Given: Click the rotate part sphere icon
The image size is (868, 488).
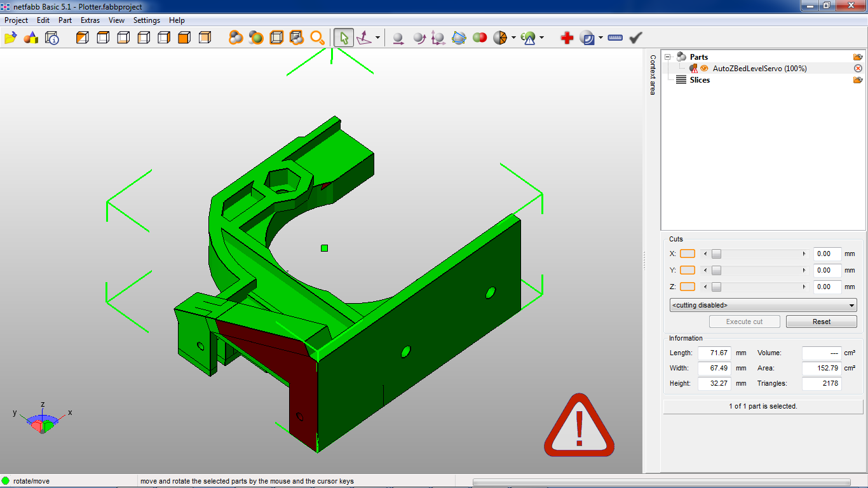Looking at the screenshot, I should [419, 38].
